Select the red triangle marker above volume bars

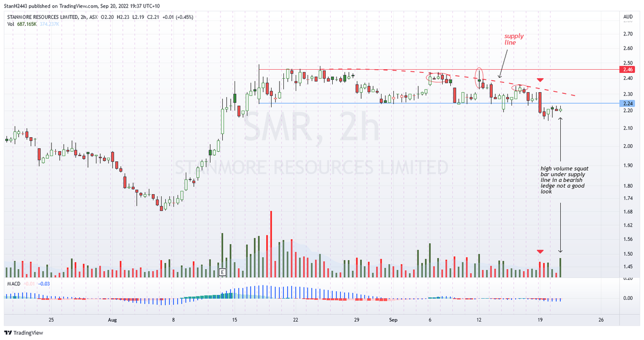coord(540,252)
